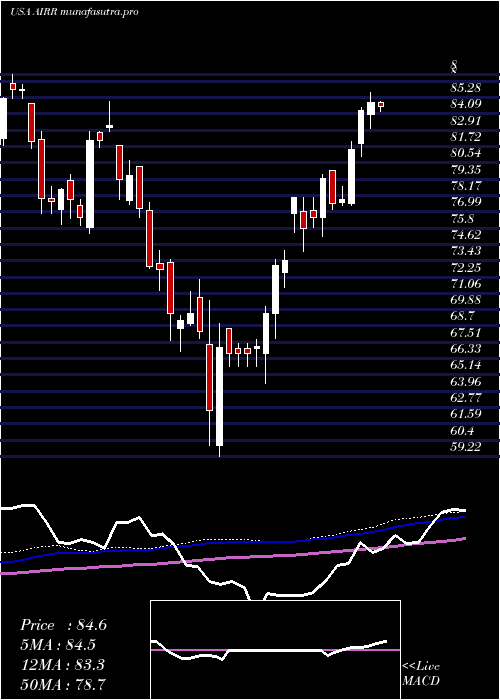Click the 60.4 price axis label

pyautogui.click(x=462, y=431)
